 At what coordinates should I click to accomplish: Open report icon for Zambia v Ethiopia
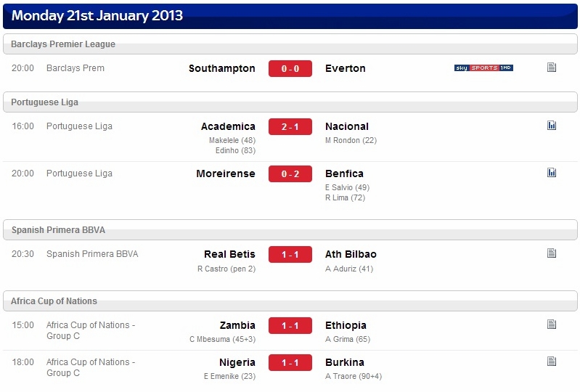click(552, 324)
